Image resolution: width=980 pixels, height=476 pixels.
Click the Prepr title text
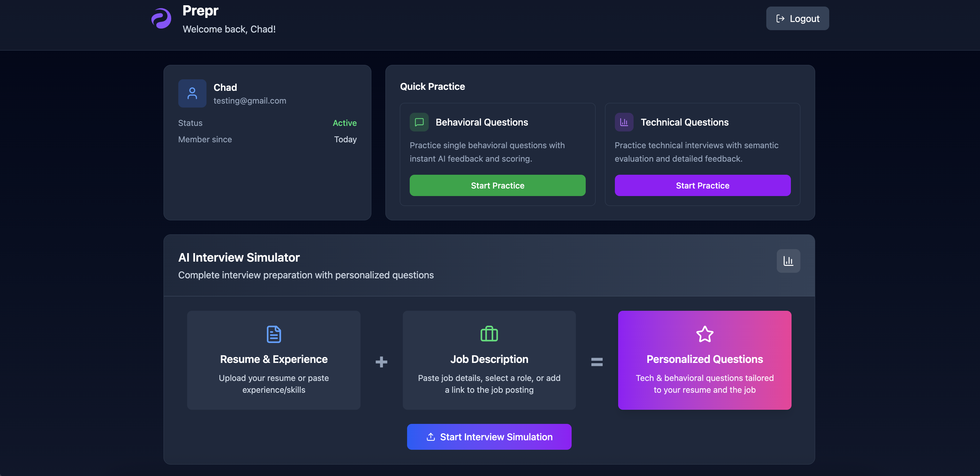[200, 10]
